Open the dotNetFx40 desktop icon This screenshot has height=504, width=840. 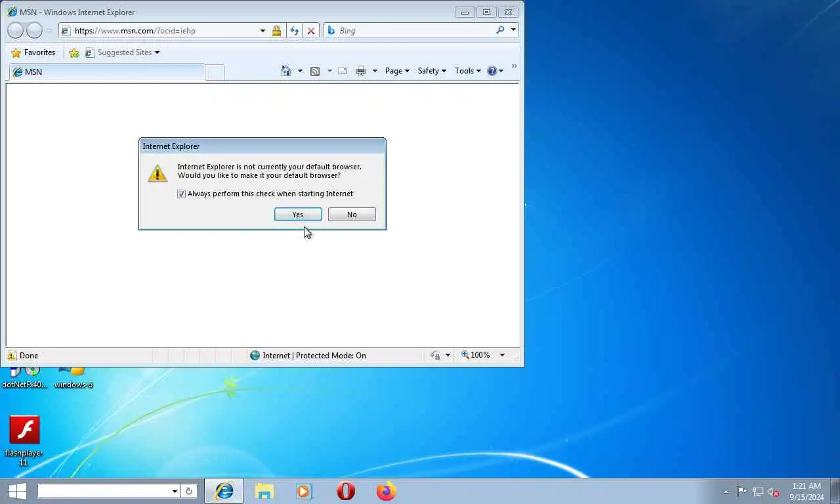(x=25, y=378)
